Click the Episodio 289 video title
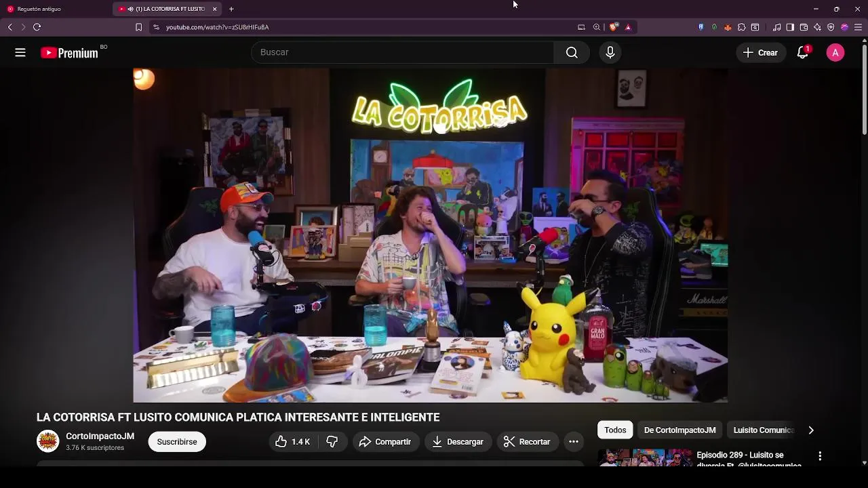868x488 pixels. pyautogui.click(x=749, y=459)
